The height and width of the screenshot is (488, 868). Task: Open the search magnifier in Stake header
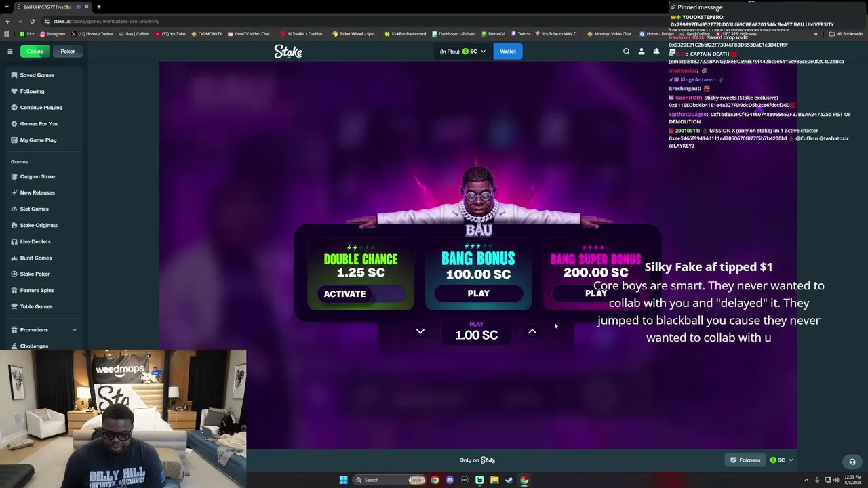[x=627, y=52]
